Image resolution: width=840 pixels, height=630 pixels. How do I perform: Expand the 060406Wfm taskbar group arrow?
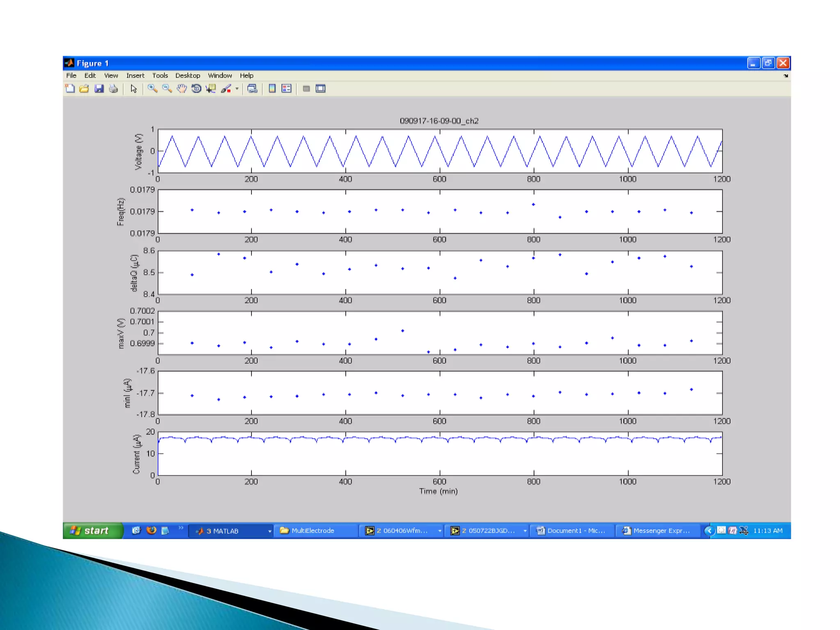(440, 531)
